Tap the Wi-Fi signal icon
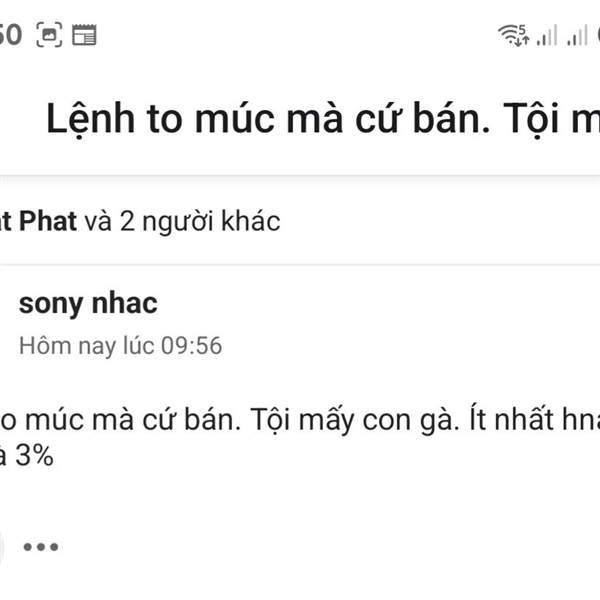The width and height of the screenshot is (600, 600). [508, 34]
